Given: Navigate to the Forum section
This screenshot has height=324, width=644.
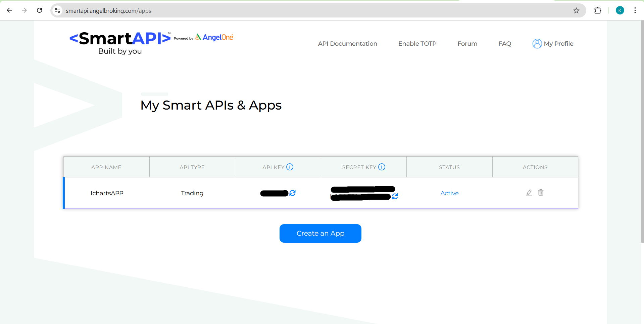Looking at the screenshot, I should (x=467, y=44).
